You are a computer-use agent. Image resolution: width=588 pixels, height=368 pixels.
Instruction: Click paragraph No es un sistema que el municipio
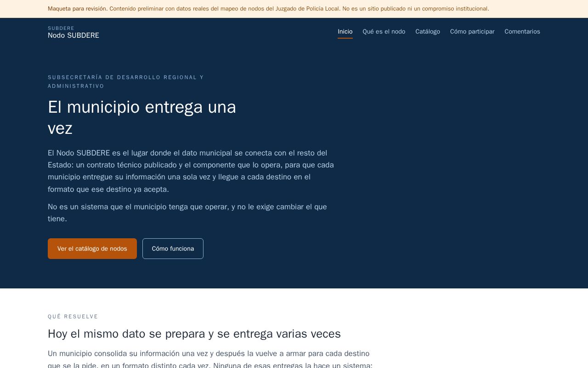[x=187, y=213]
